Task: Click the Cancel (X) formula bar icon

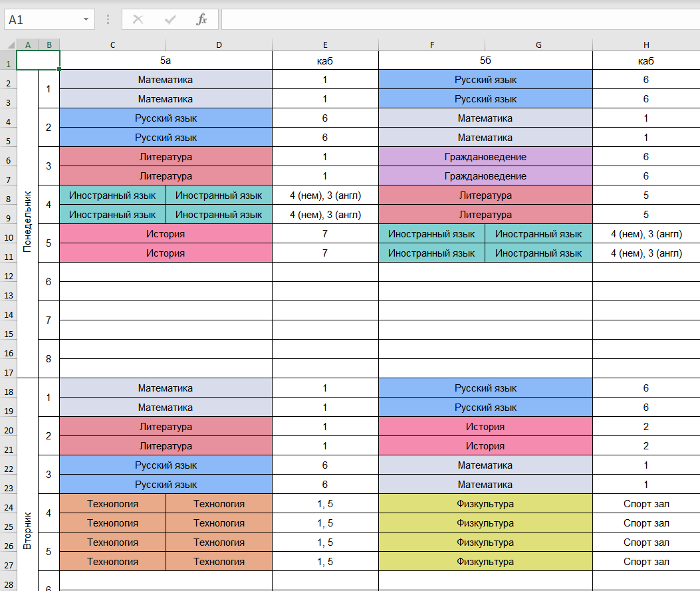Action: 138,20
